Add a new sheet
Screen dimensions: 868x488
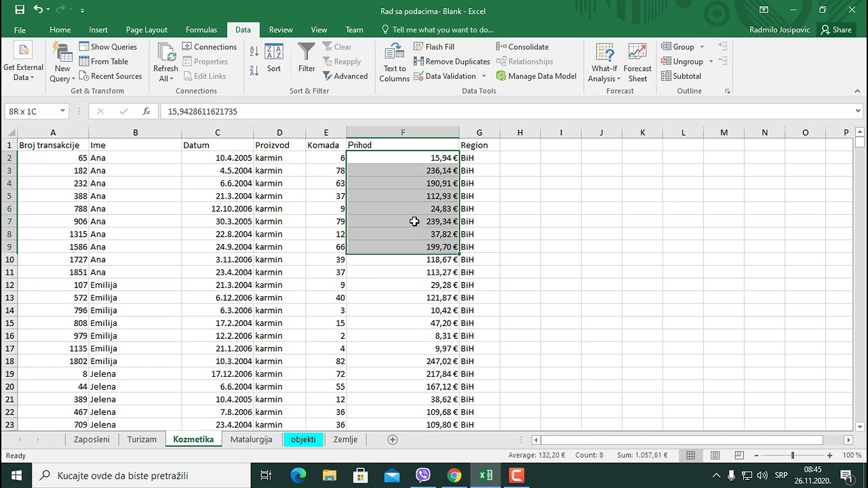coord(392,439)
